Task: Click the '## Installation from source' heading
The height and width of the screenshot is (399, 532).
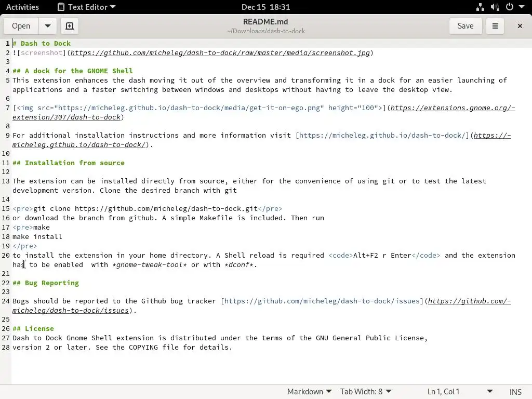Action: (x=69, y=163)
